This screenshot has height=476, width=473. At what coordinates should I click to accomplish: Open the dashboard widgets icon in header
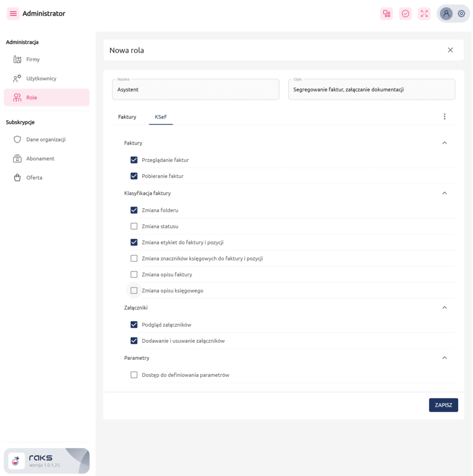click(x=386, y=13)
